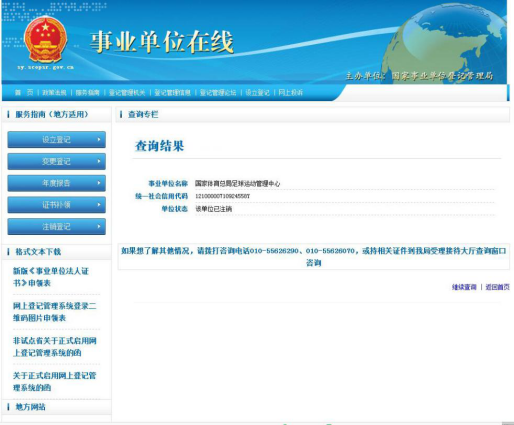Click the arrow on the 设立登记 button
Image resolution: width=514 pixels, height=425 pixels.
99,139
